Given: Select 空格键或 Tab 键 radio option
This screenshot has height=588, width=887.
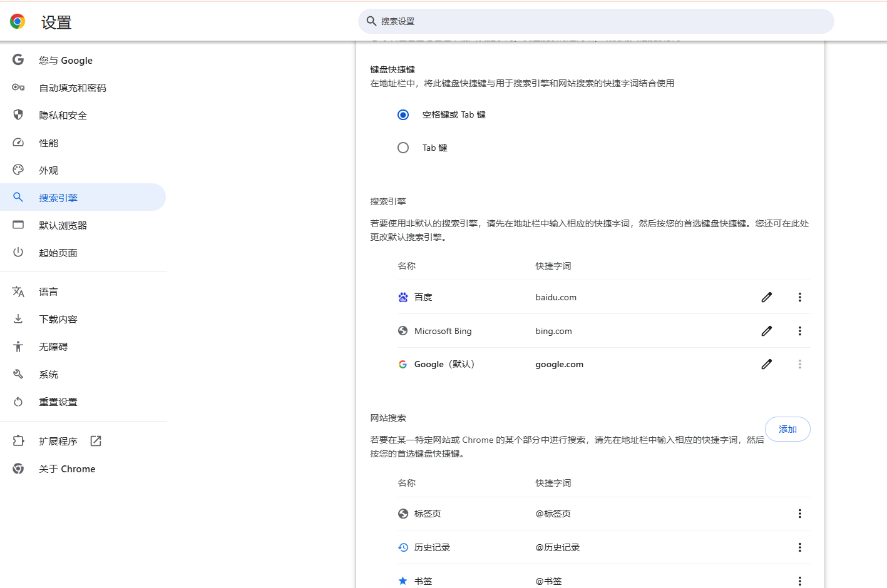Looking at the screenshot, I should tap(403, 114).
